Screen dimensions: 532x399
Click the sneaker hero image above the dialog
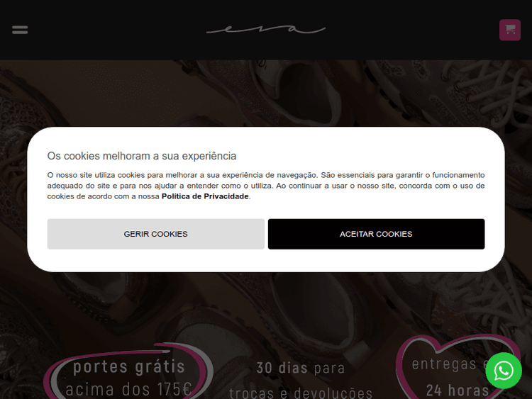(266, 94)
